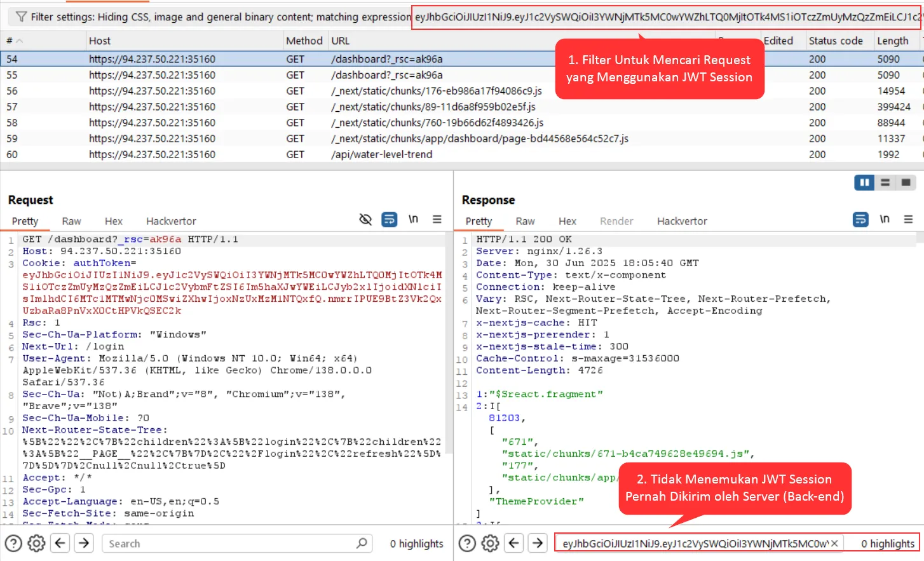The image size is (924, 561).
Task: Click the HTTP/1.1 200 OK response line
Action: tap(524, 240)
